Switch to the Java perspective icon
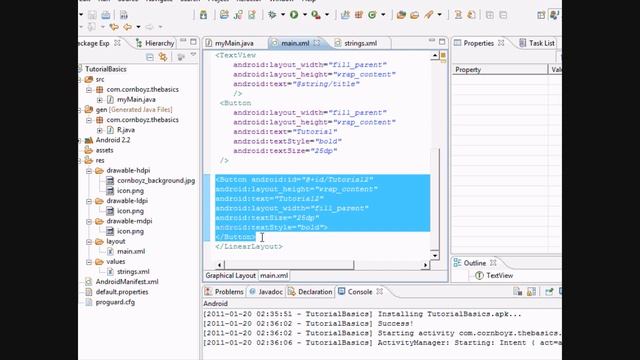640x360 pixels. [554, 15]
